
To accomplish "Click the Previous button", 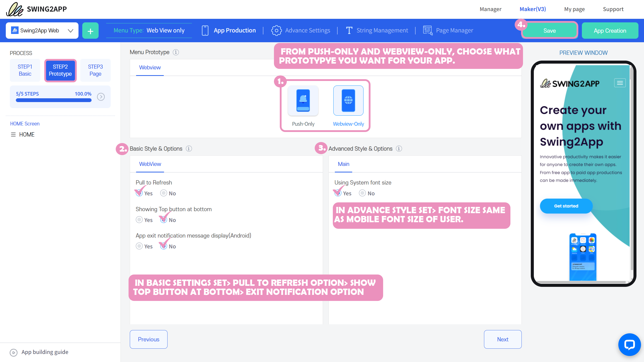I will click(x=149, y=339).
